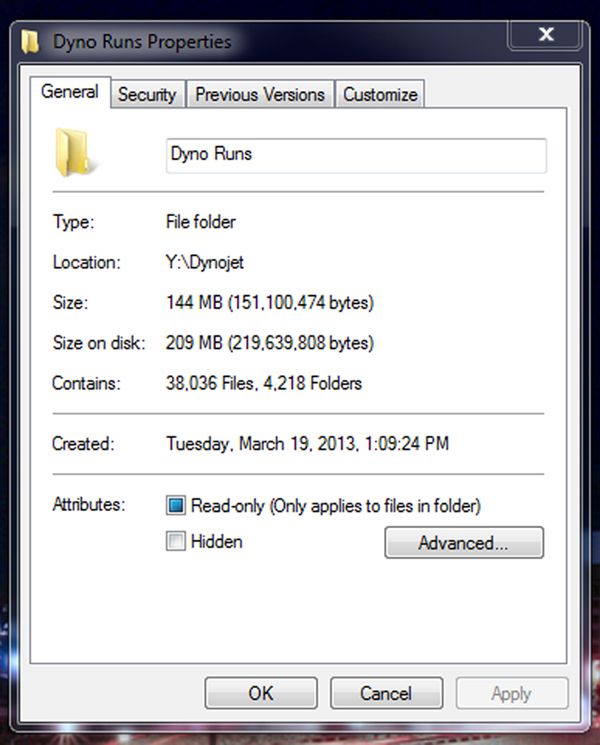600x745 pixels.
Task: Click the Apply button
Action: (512, 693)
